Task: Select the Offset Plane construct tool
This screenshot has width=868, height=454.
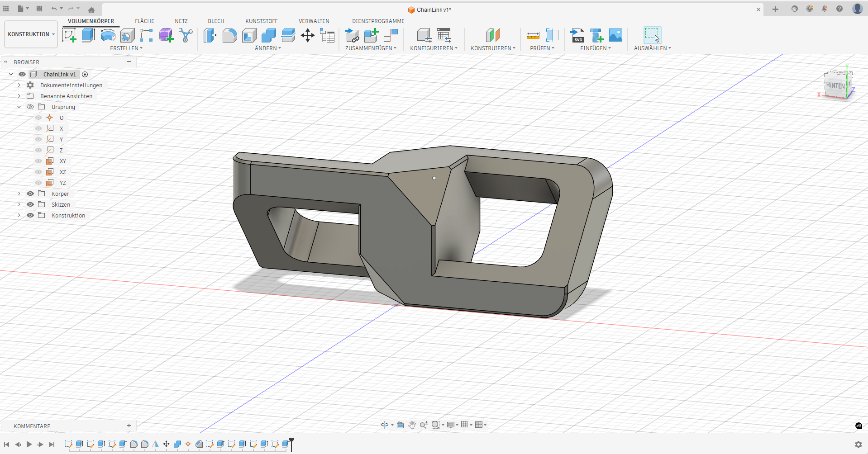Action: click(x=493, y=35)
